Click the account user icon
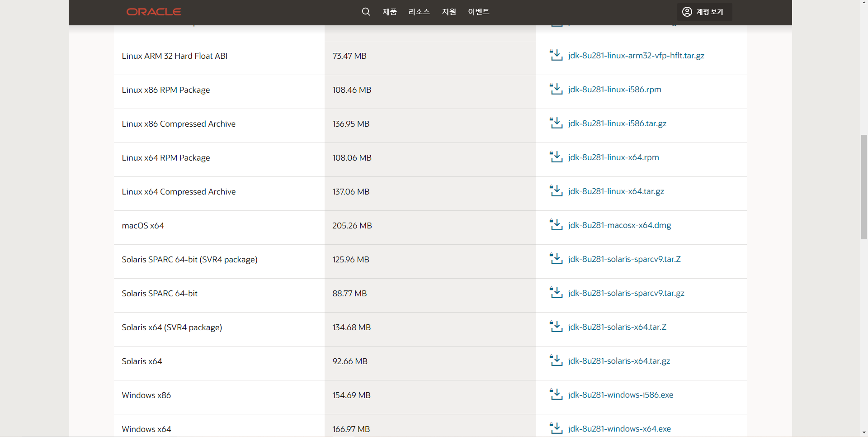The width and height of the screenshot is (868, 437). (687, 12)
